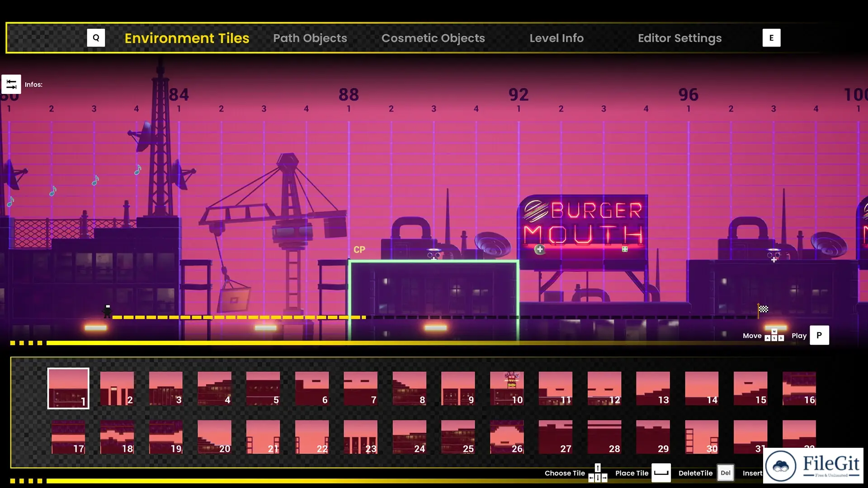
Task: Jump to measure 88 on the timeline
Action: (349, 94)
